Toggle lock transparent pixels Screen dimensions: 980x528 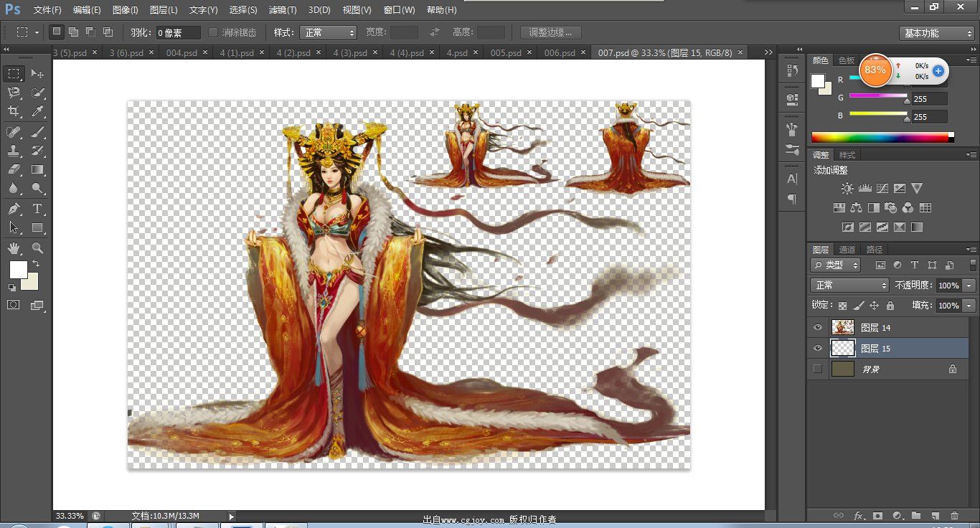pyautogui.click(x=842, y=306)
